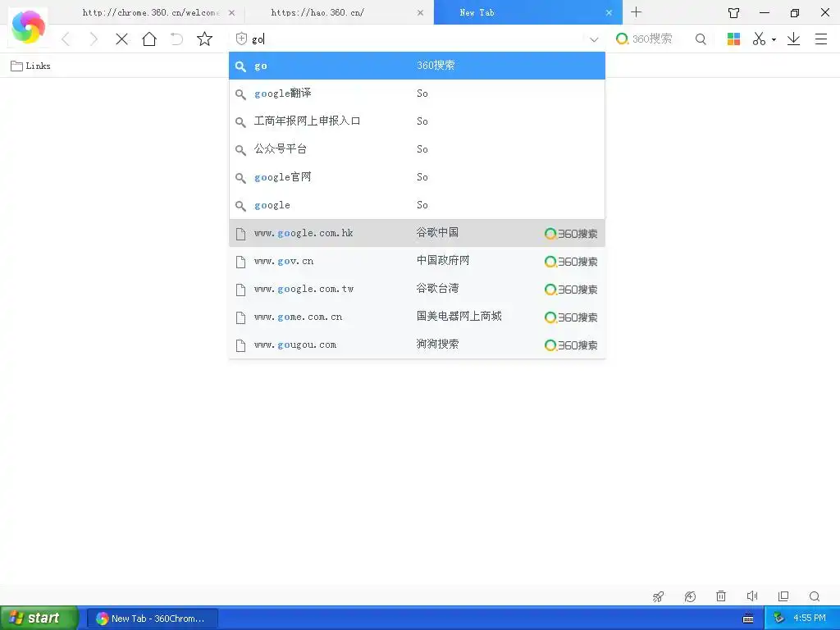Go back with the back arrow
The height and width of the screenshot is (630, 840).
point(66,39)
